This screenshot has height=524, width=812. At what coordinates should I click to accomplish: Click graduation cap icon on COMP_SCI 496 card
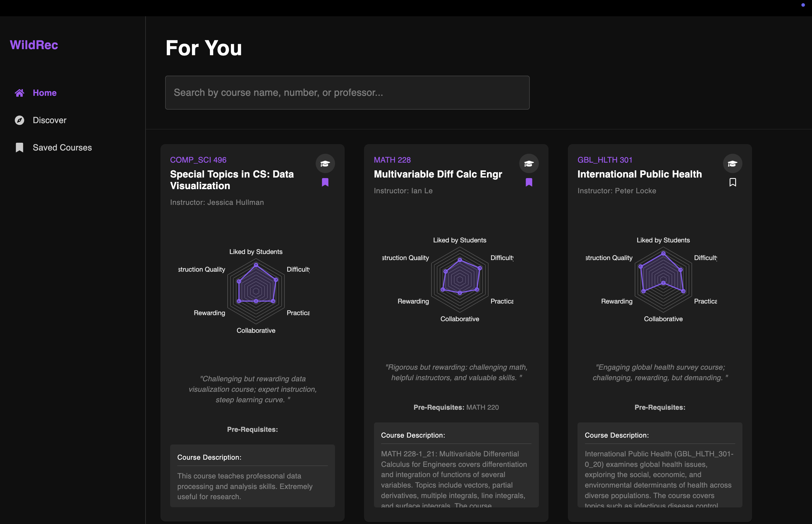coord(325,164)
